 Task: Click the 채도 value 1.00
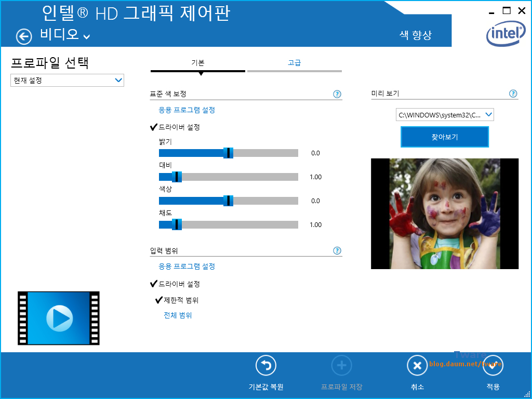coord(315,225)
